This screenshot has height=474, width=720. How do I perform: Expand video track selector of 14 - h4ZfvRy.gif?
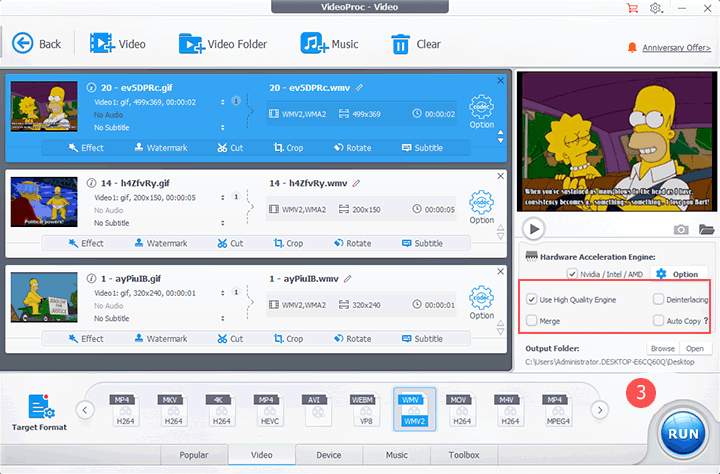(x=223, y=198)
